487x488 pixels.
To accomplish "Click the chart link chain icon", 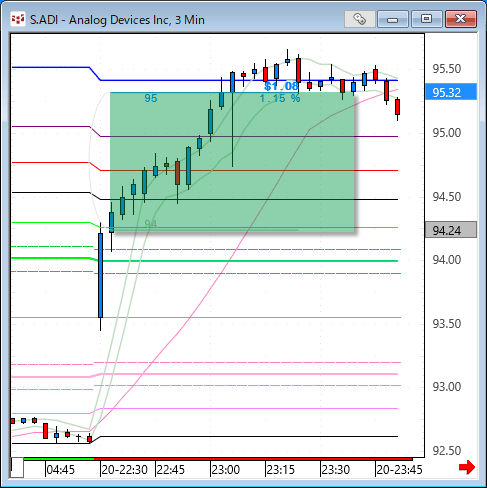I will pos(359,19).
